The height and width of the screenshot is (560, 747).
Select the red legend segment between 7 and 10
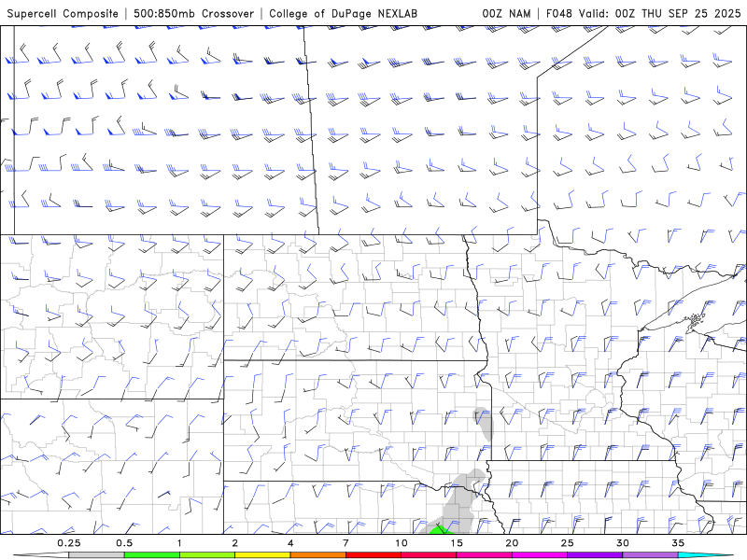pos(373,555)
